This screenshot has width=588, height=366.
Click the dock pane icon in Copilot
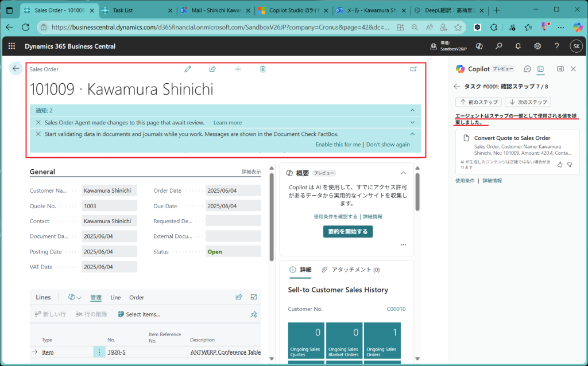pos(560,69)
